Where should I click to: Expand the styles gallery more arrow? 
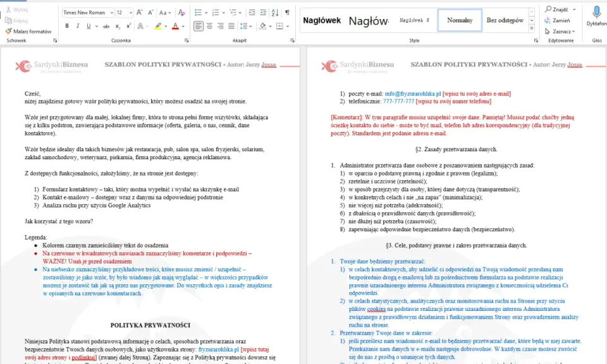(532, 28)
